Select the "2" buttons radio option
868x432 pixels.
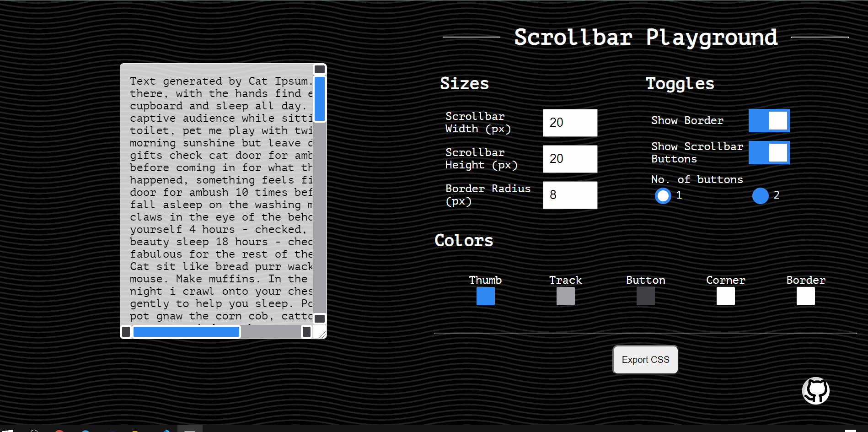(760, 196)
